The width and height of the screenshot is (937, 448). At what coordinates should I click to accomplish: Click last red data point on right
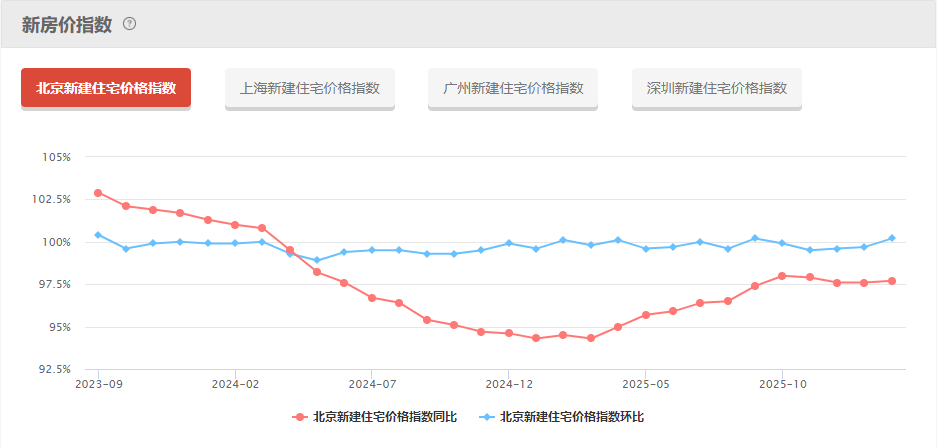pyautogui.click(x=892, y=281)
